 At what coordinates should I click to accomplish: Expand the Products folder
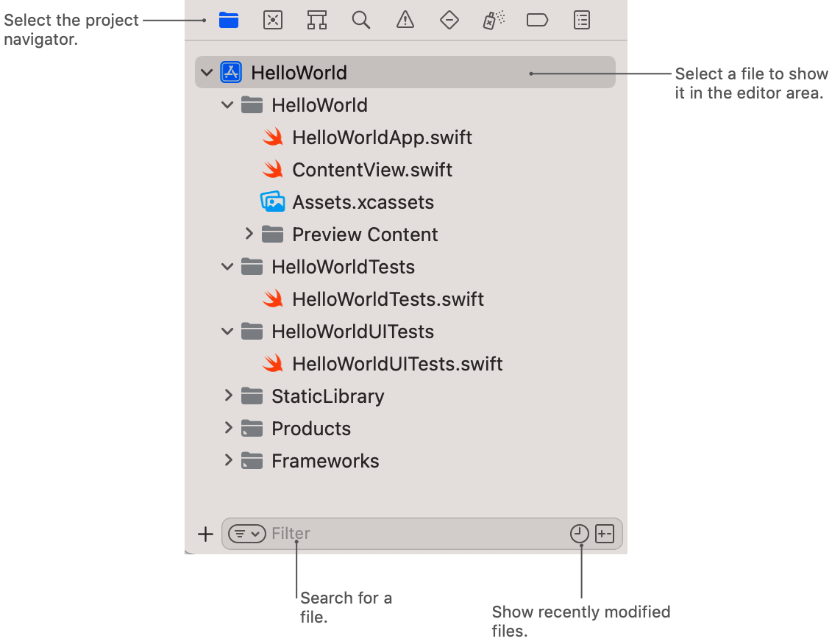pyautogui.click(x=229, y=428)
